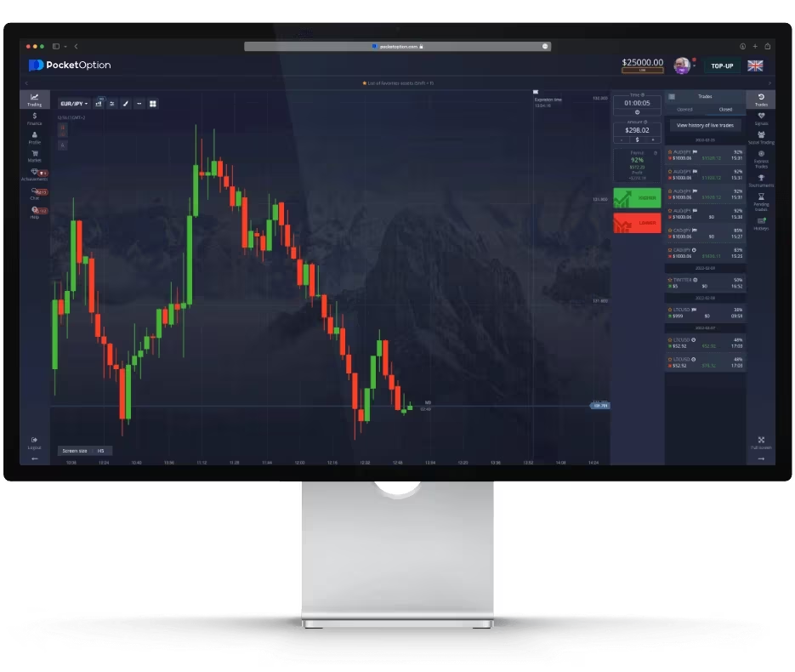The height and width of the screenshot is (672, 795).
Task: Open the Finance section
Action: [35, 119]
